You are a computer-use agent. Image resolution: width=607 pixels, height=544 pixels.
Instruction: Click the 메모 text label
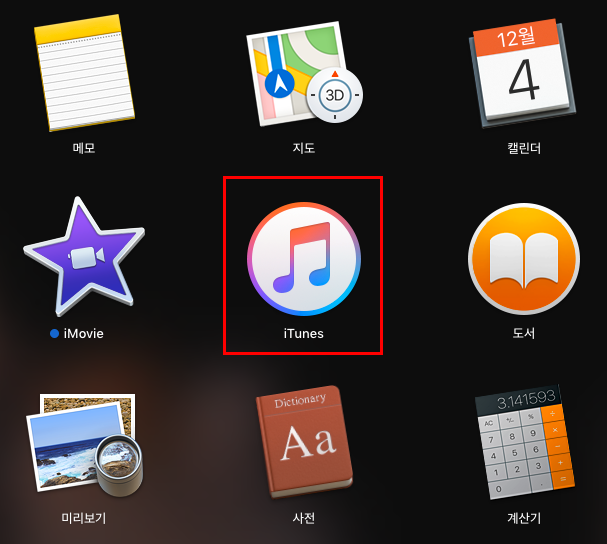point(84,148)
